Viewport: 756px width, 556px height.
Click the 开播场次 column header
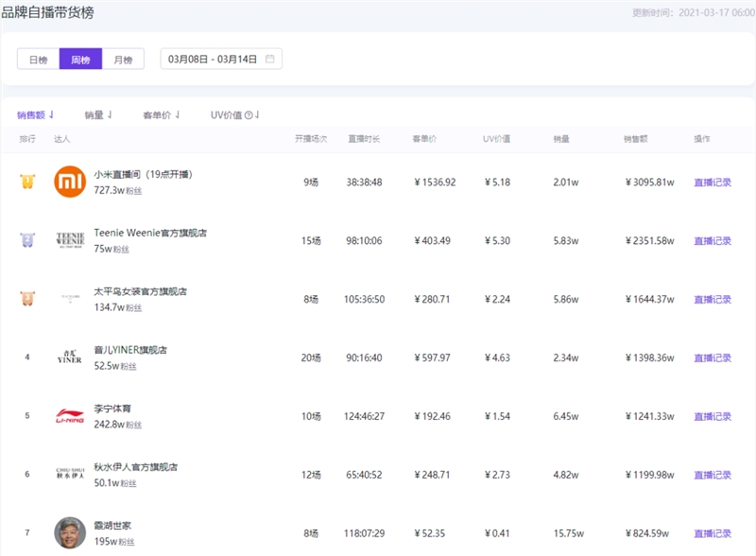tap(311, 139)
